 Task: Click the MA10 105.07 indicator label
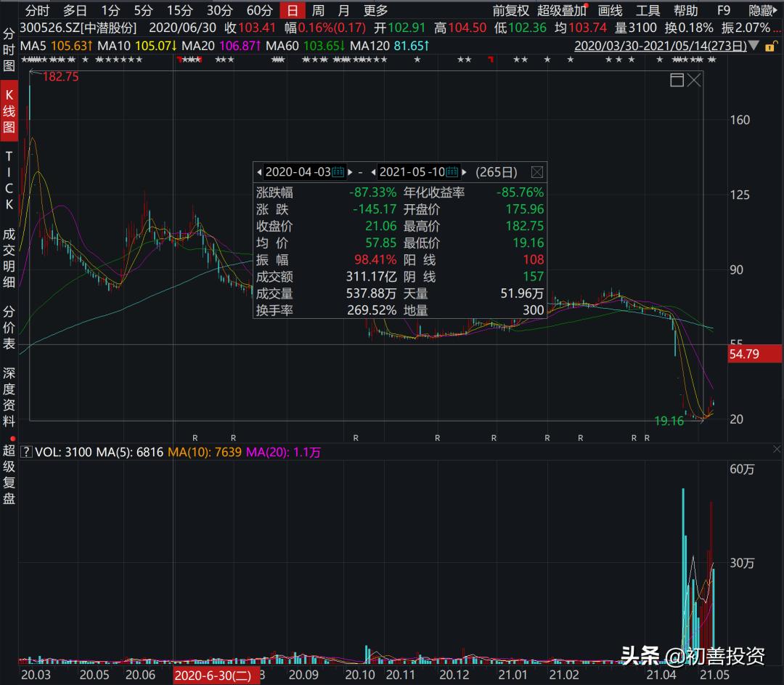click(x=137, y=46)
